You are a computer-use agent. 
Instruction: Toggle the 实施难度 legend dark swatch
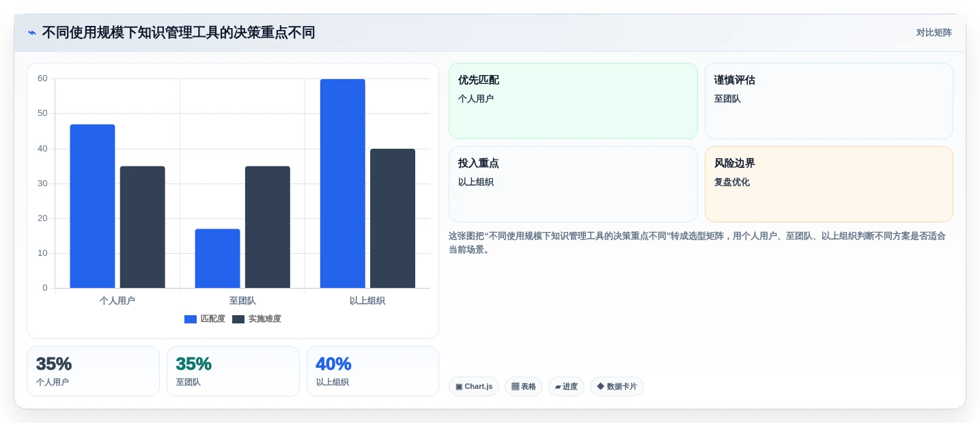(238, 319)
